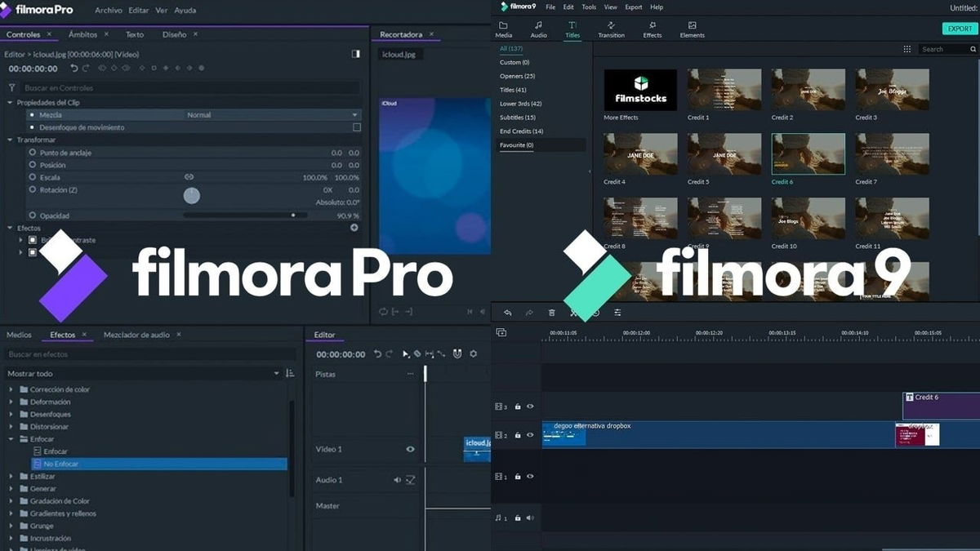This screenshot has height=551, width=980.
Task: Click the undo arrow in FilmoraPro editor toolbar
Action: pos(377,353)
